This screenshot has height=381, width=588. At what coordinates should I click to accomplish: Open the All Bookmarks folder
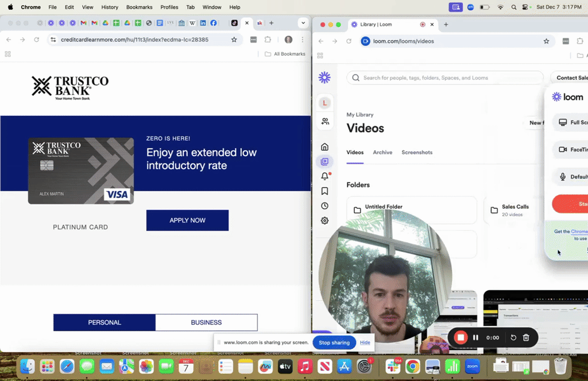(285, 54)
